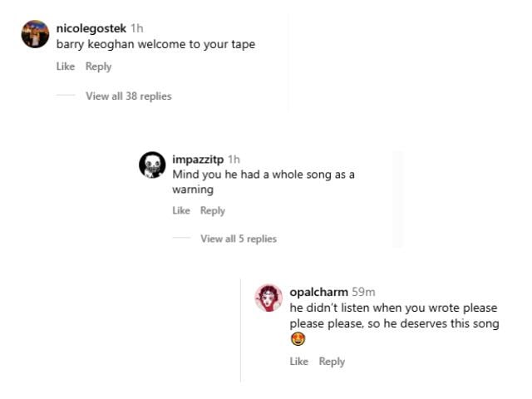Click the nicolegostek username
Viewport: 532px width, 399px height.
(91, 28)
